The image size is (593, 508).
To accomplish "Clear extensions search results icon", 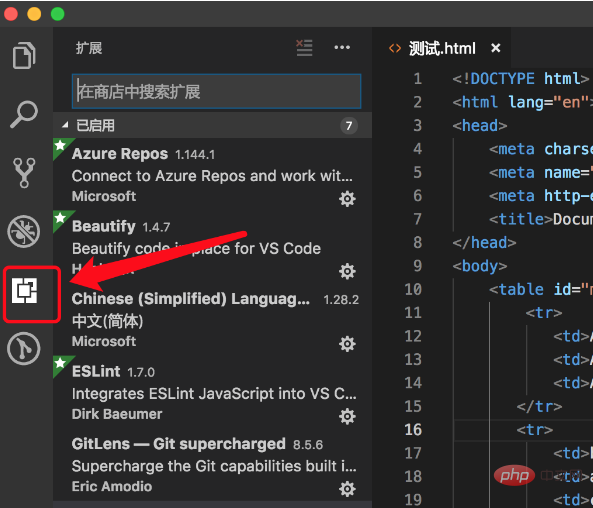I will coord(304,48).
